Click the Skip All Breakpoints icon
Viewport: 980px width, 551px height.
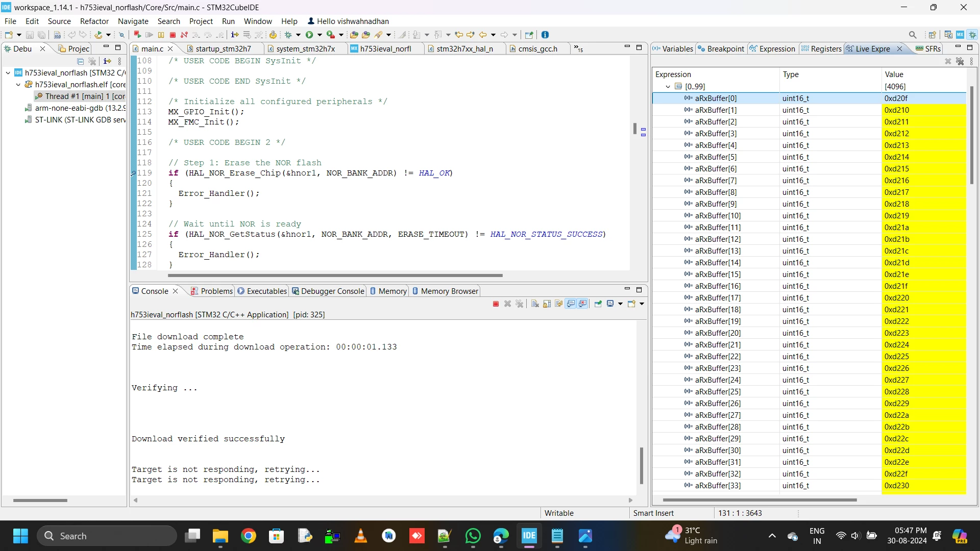[x=121, y=35]
